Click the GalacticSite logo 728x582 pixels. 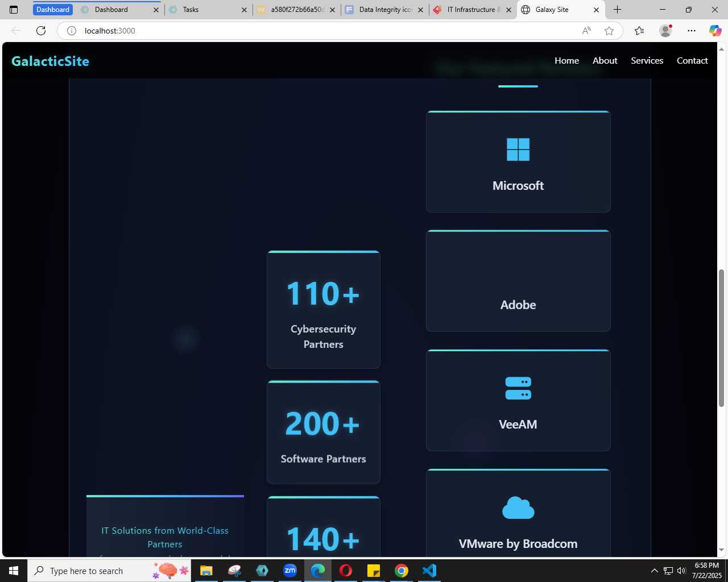coord(50,61)
